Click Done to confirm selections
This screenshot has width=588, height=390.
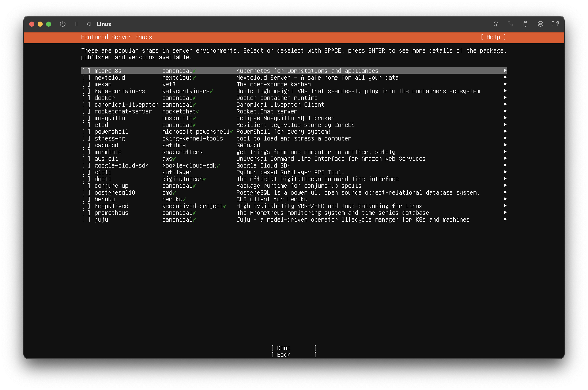tap(294, 347)
